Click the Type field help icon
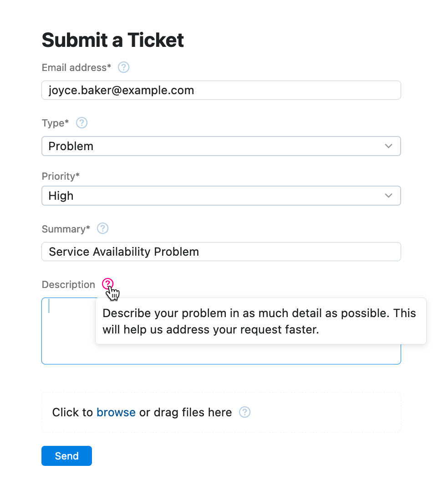 click(81, 122)
